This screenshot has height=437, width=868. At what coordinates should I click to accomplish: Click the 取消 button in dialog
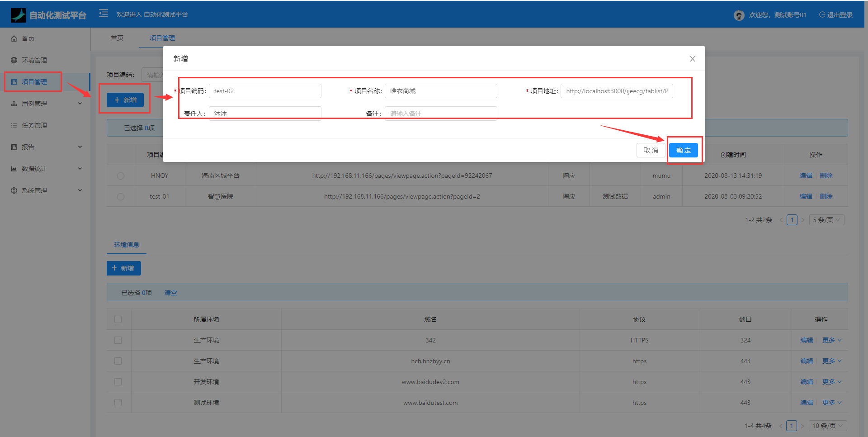pyautogui.click(x=651, y=150)
